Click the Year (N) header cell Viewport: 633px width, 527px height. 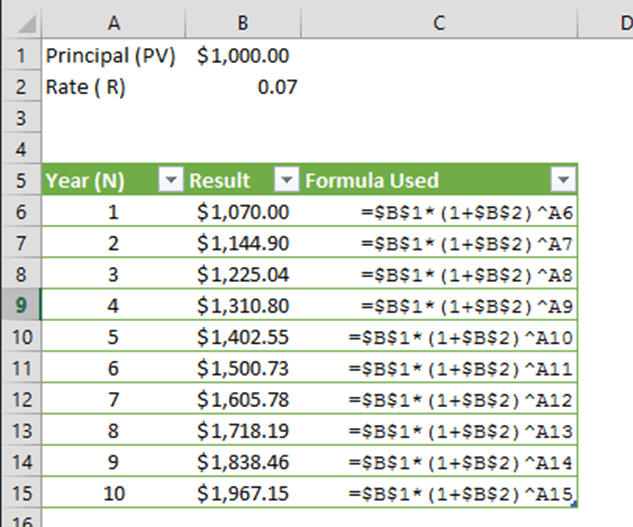click(113, 180)
